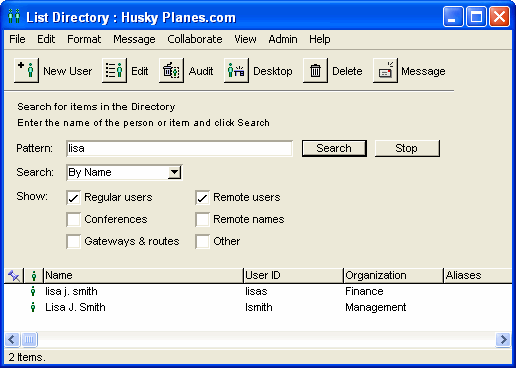Image resolution: width=516 pixels, height=368 pixels.
Task: Open the File menu
Action: 17,39
